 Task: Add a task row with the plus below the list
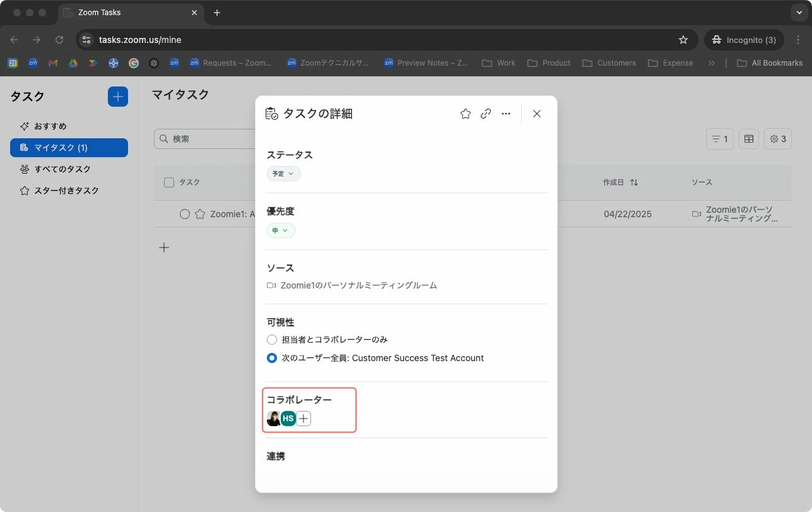[164, 247]
